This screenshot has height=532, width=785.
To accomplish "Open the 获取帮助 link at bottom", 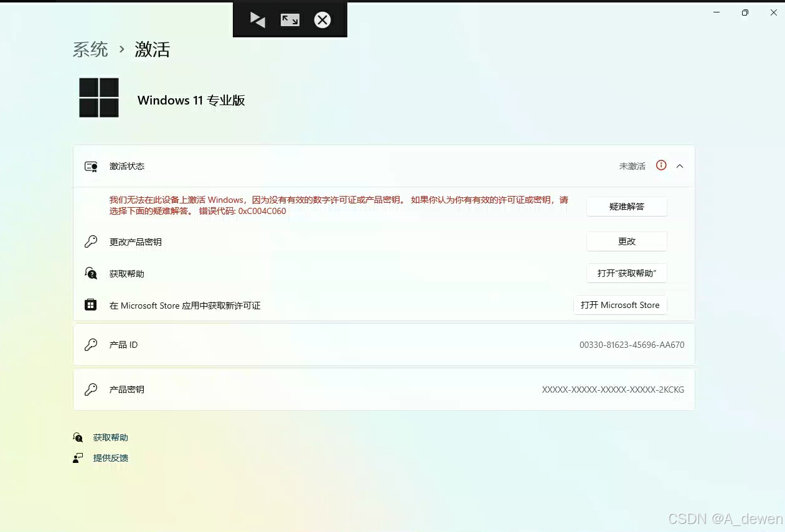I will 111,437.
